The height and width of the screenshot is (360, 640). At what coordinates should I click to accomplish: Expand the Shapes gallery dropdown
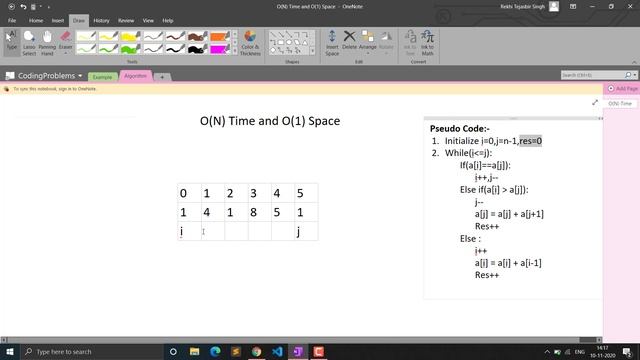pos(312,51)
